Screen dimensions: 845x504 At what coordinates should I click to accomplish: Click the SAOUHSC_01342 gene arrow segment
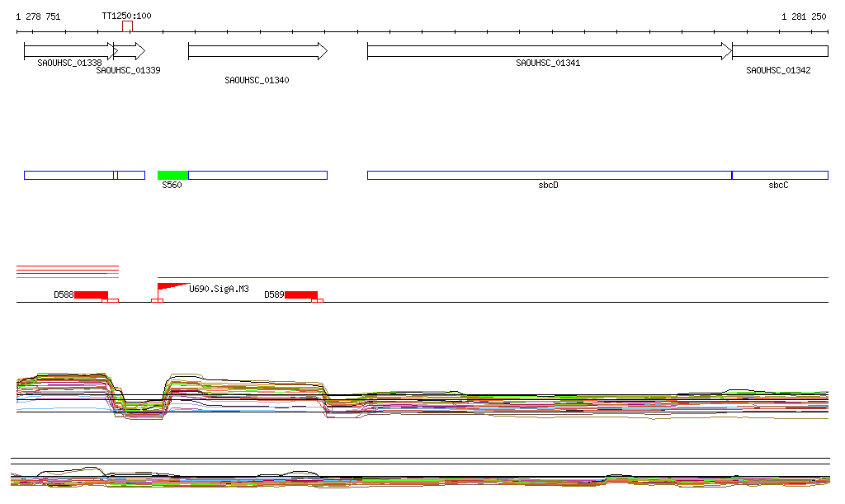click(779, 51)
